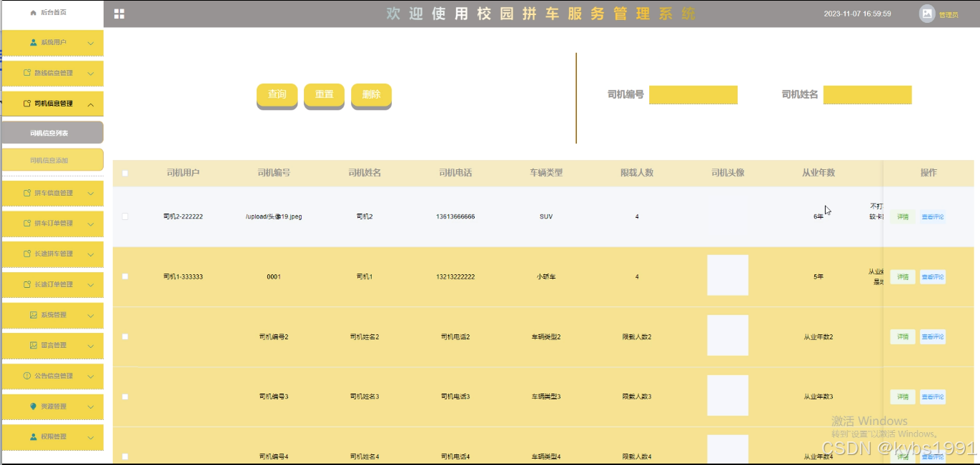Click the phone number 13213222222
The width and height of the screenshot is (980, 465).
tap(455, 276)
